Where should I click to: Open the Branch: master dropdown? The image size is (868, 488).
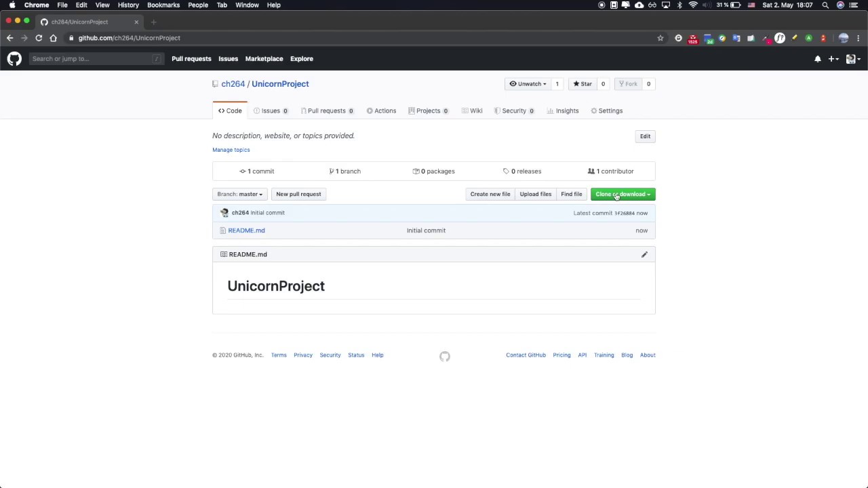239,195
